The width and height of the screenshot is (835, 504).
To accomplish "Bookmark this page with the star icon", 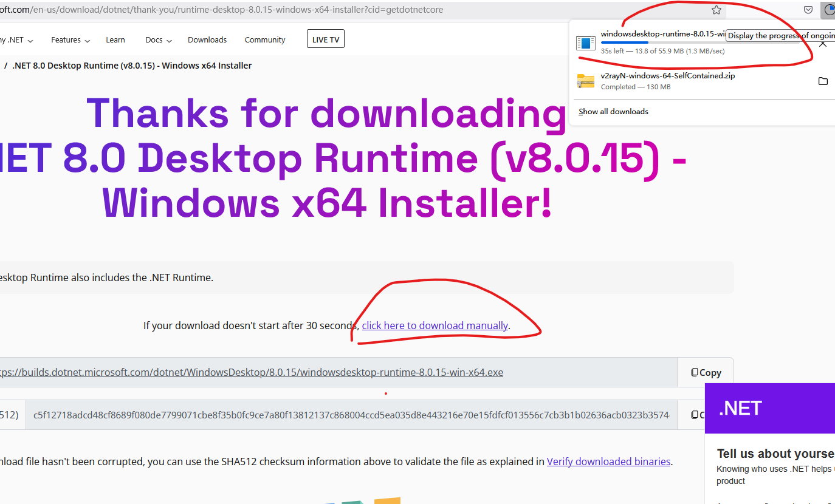I will (716, 10).
